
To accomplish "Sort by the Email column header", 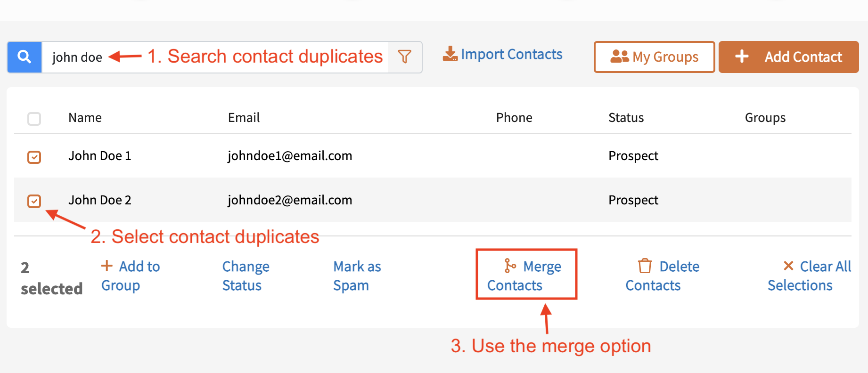I will tap(244, 118).
